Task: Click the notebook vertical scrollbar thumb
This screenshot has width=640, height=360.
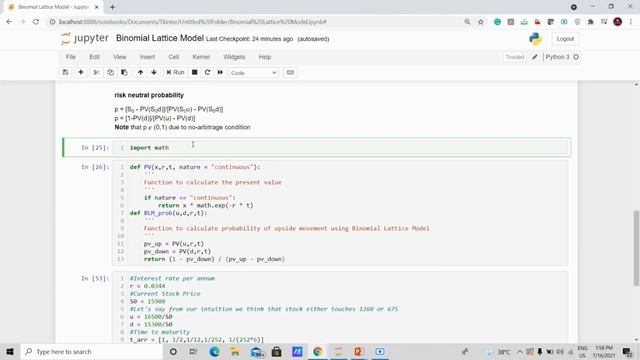Action: [x=636, y=248]
